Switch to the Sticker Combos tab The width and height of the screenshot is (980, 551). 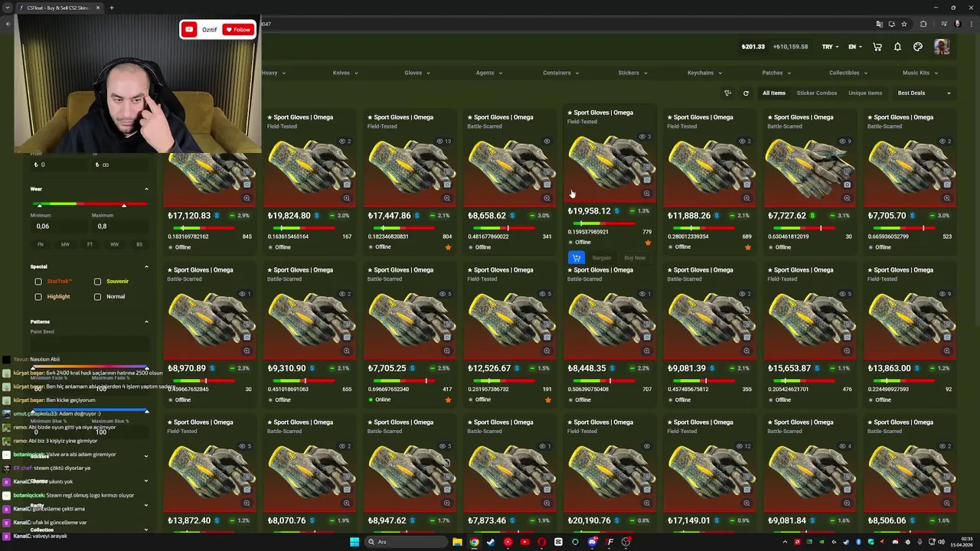(817, 93)
